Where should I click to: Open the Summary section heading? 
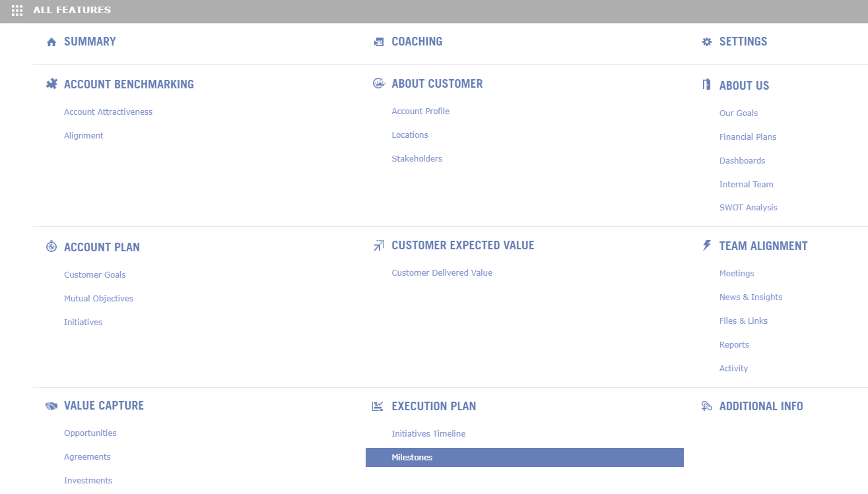click(90, 42)
